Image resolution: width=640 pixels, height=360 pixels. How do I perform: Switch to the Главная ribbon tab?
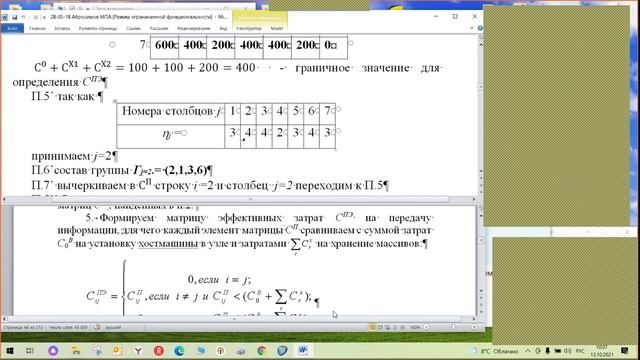(37, 29)
